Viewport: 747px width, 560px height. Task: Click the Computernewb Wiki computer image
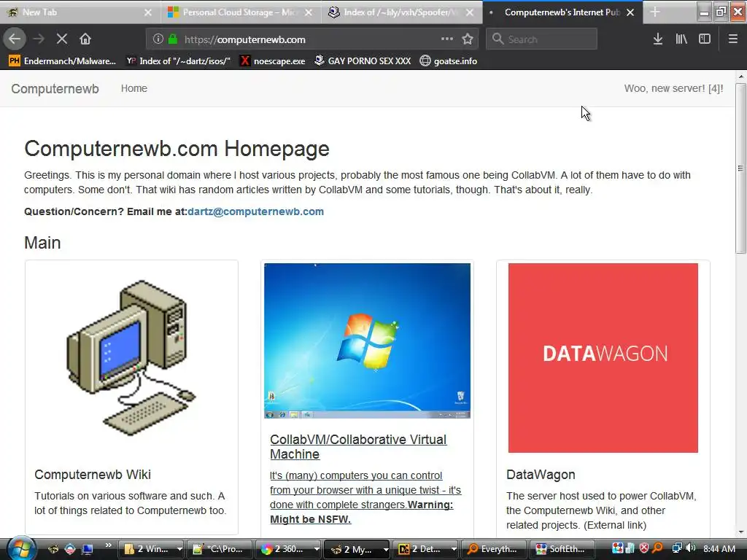pos(131,357)
